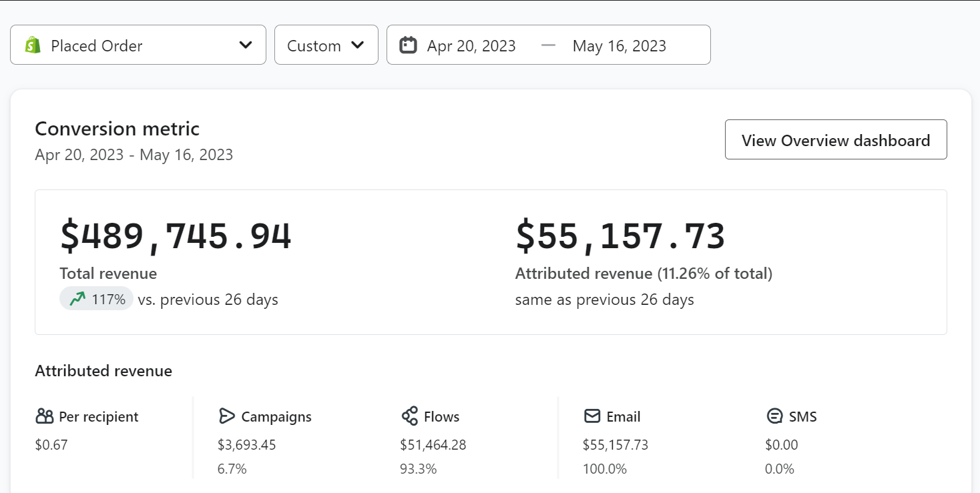Open the Custom date range dropdown
The height and width of the screenshot is (493, 980).
[326, 45]
